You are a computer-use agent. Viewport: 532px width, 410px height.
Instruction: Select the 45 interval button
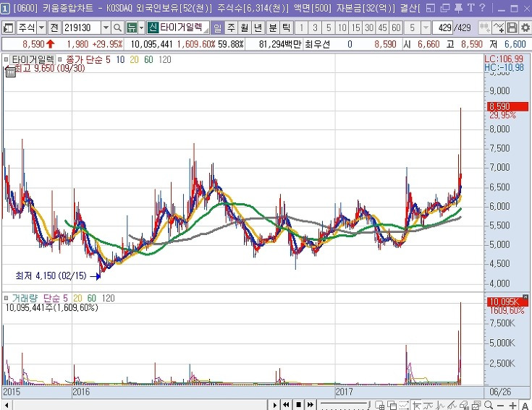(383, 27)
